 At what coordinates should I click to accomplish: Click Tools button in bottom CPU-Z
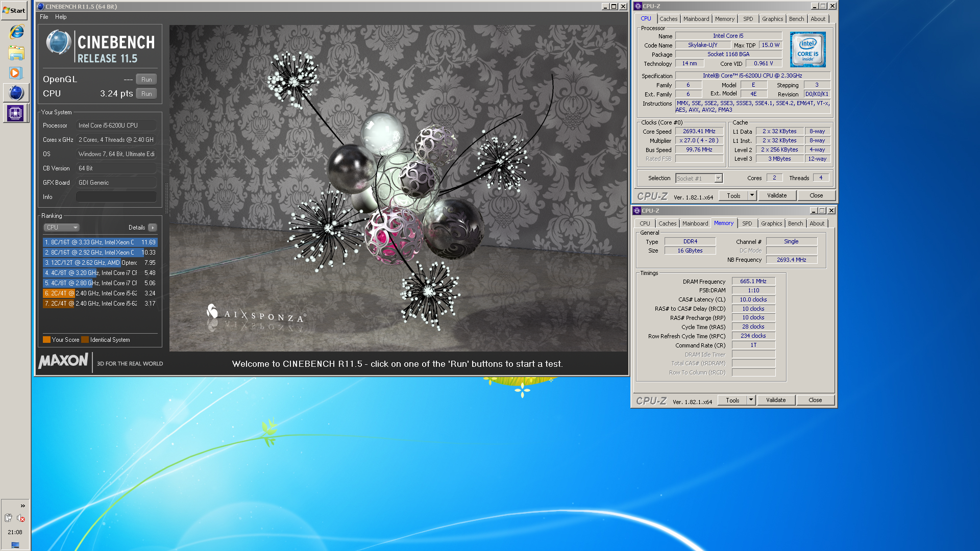click(732, 400)
